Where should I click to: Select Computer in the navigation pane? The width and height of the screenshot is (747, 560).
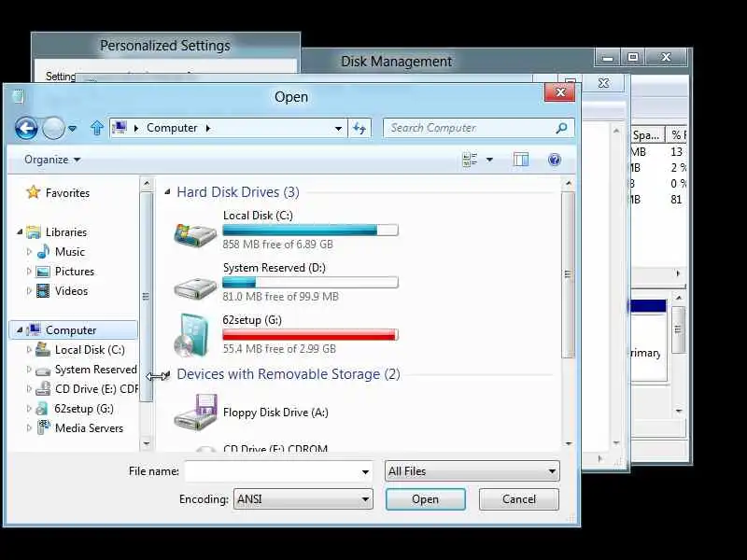tap(71, 330)
